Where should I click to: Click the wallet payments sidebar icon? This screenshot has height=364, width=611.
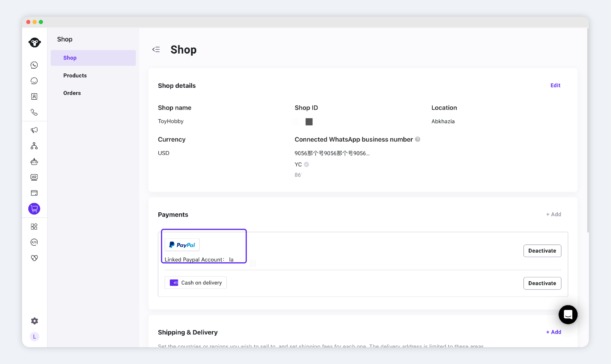pyautogui.click(x=34, y=193)
